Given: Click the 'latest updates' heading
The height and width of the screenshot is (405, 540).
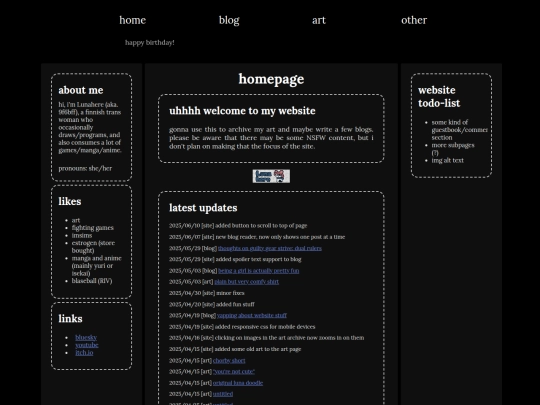Looking at the screenshot, I should pos(203,208).
